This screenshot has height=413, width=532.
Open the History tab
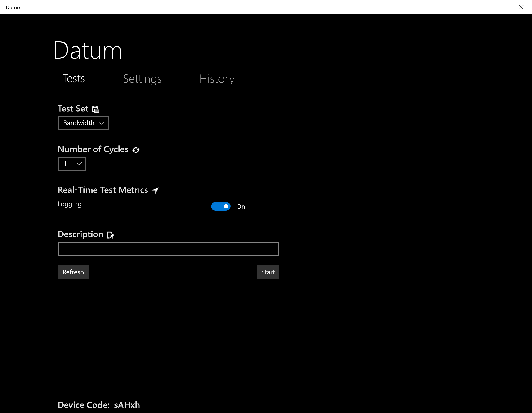(x=217, y=79)
